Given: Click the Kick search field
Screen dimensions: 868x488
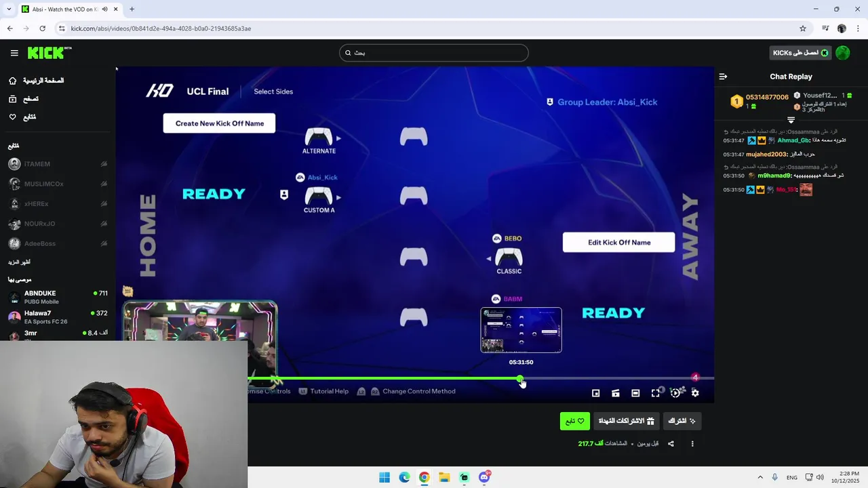Looking at the screenshot, I should point(434,53).
